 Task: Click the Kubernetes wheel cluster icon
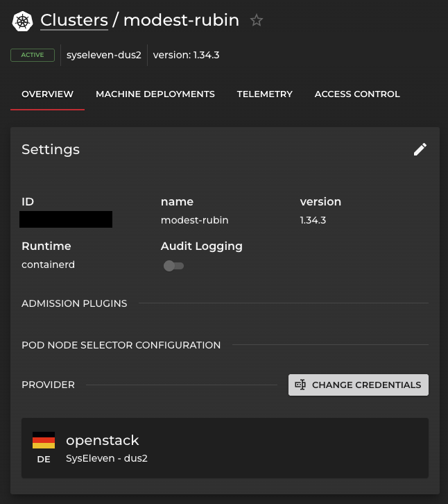[x=22, y=22]
